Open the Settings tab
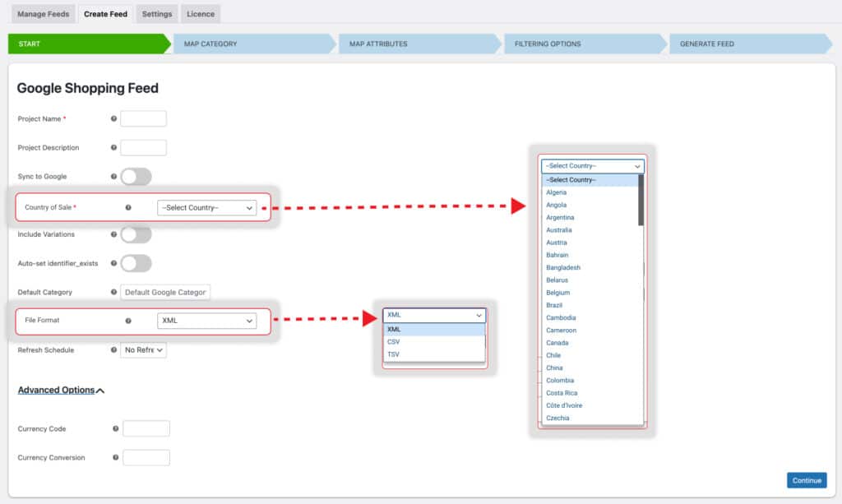 (156, 13)
